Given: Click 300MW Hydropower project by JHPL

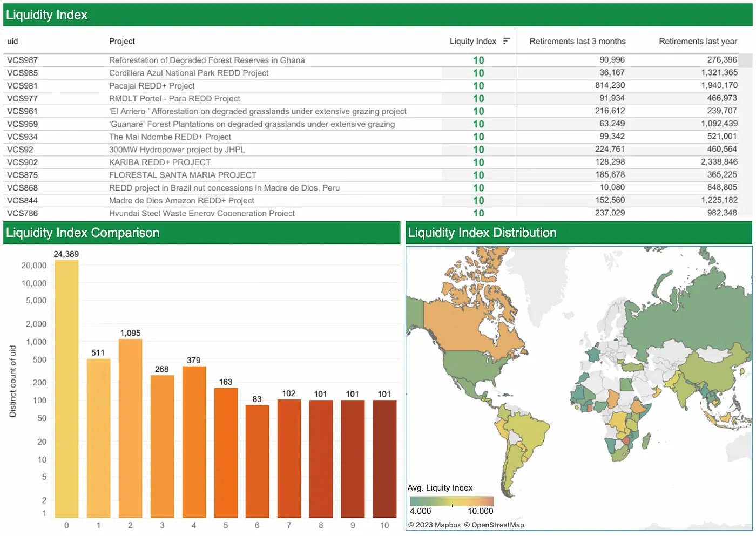Looking at the screenshot, I should (177, 150).
